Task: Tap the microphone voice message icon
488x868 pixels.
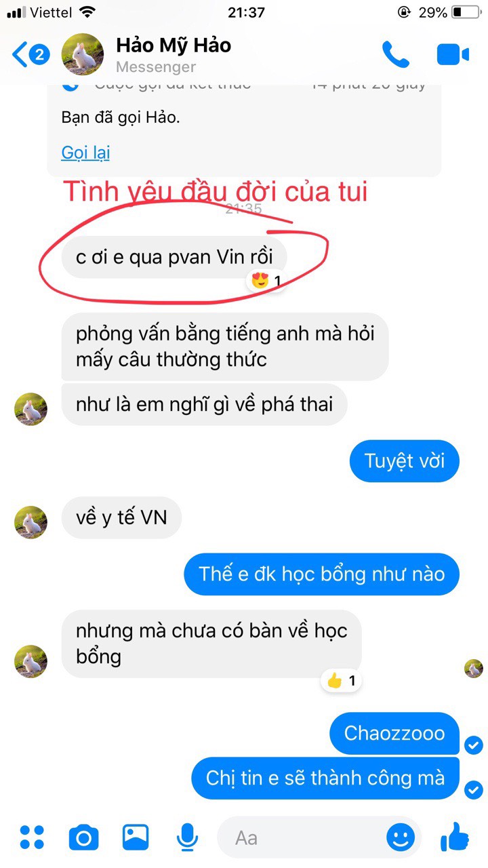Action: [186, 838]
